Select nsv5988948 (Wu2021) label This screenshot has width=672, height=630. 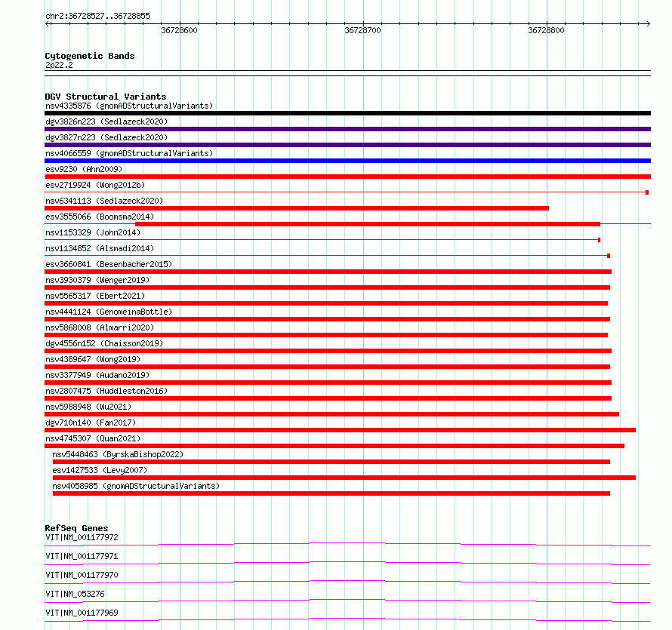(x=88, y=407)
